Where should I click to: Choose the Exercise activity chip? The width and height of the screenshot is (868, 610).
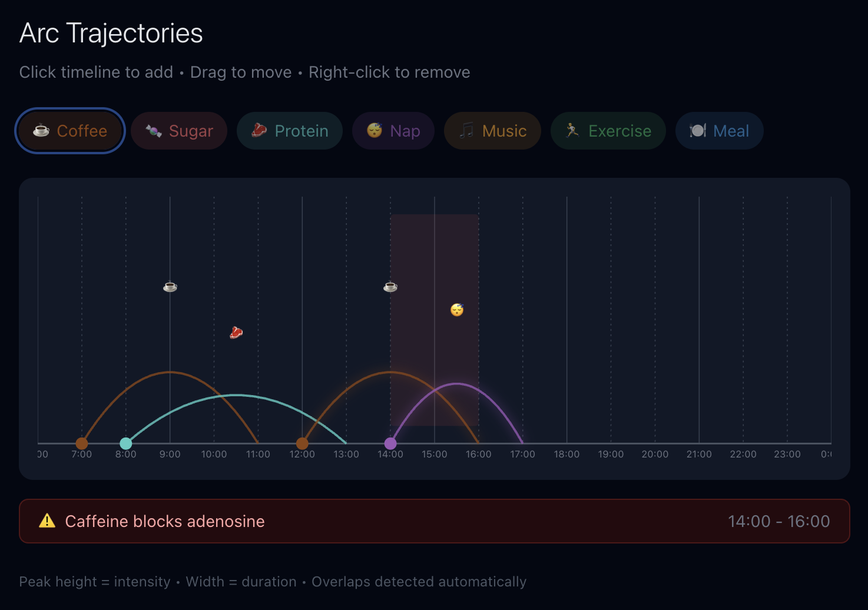click(608, 131)
